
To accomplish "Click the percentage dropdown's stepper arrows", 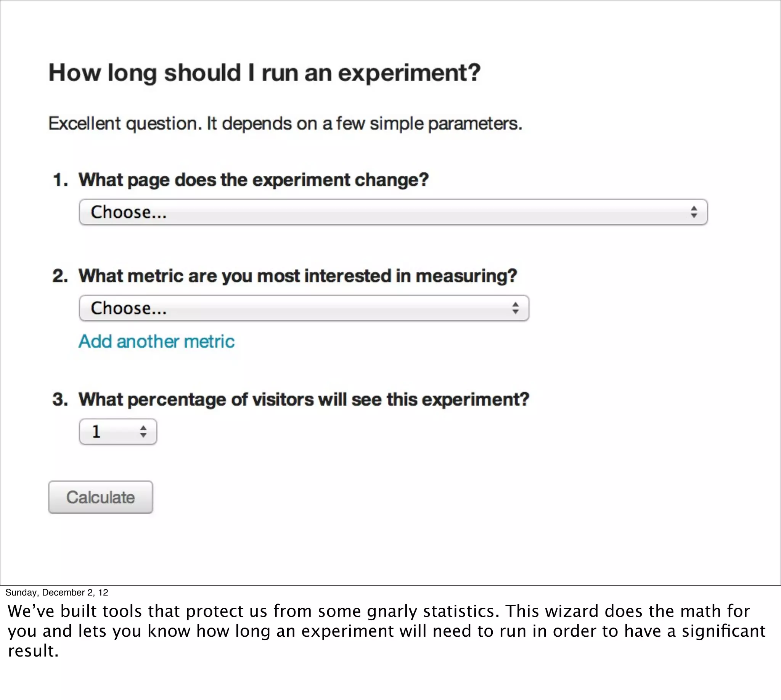I will (143, 432).
